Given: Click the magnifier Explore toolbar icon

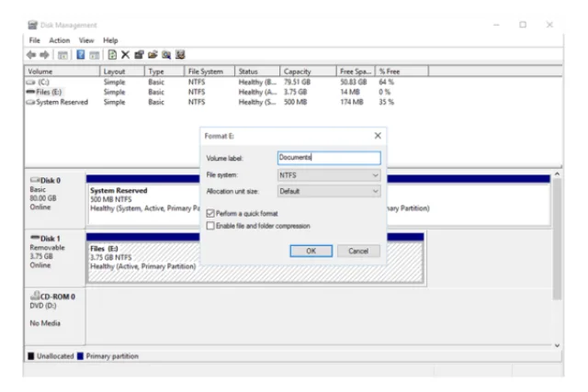Looking at the screenshot, I should (166, 55).
